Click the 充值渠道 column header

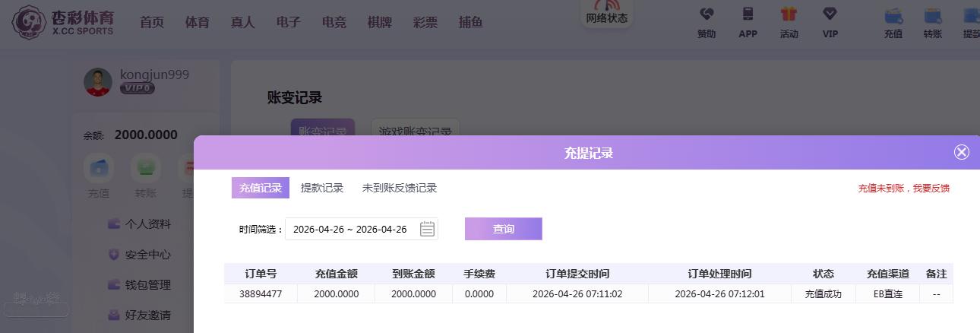click(x=888, y=274)
